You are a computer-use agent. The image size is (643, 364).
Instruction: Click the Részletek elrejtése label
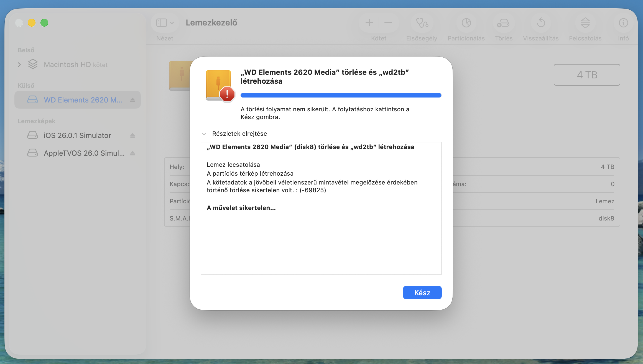point(239,134)
